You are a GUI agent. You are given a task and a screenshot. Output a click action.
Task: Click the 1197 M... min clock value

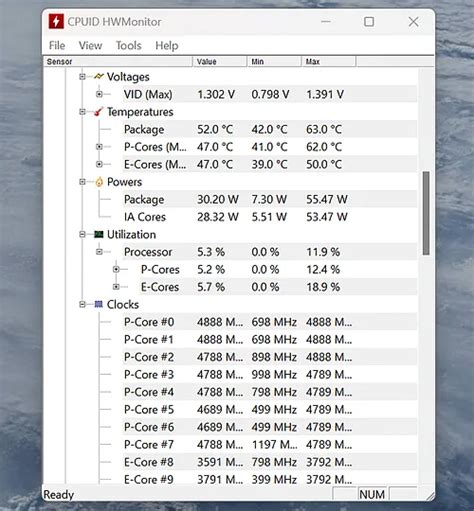coord(274,445)
